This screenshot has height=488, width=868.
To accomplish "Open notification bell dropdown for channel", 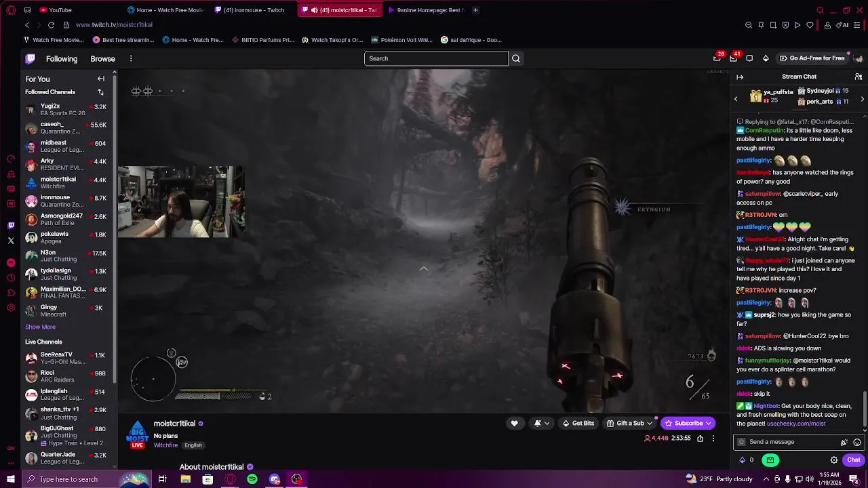I will pos(541,424).
